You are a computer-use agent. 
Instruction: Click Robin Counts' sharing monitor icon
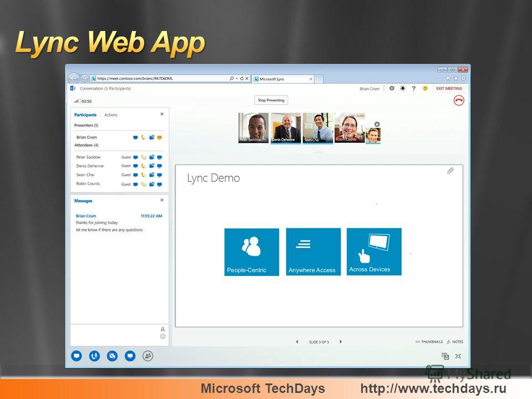160,184
